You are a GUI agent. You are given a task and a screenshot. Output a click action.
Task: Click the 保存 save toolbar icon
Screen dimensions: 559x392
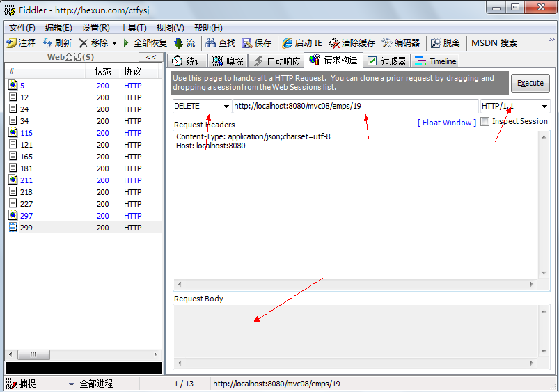(246, 43)
